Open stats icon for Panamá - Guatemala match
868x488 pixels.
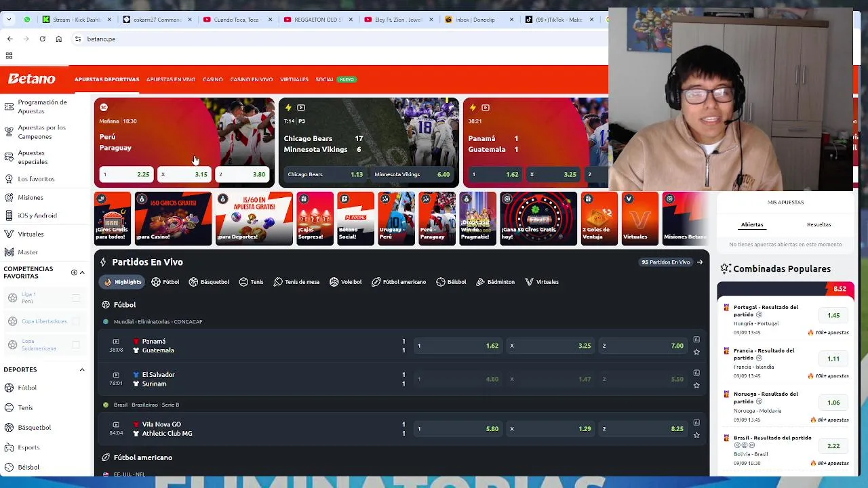tap(696, 340)
